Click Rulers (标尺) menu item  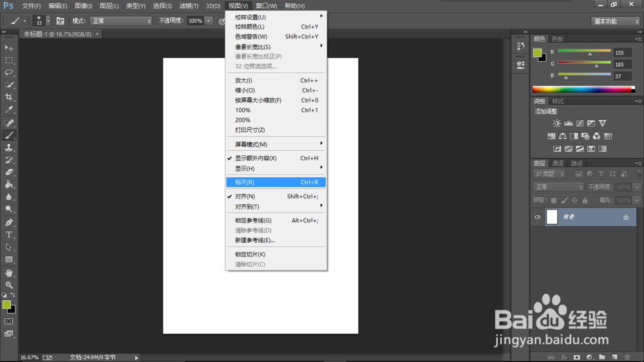(x=276, y=182)
